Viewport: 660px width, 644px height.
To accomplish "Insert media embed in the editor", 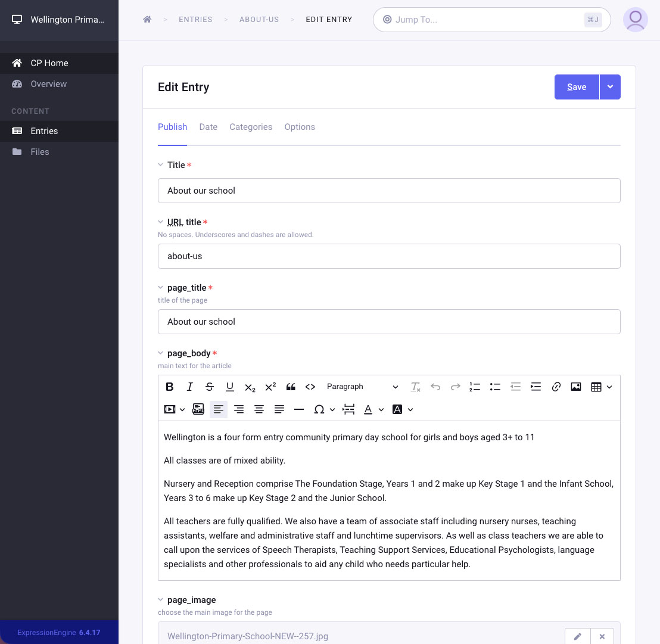I will point(170,409).
